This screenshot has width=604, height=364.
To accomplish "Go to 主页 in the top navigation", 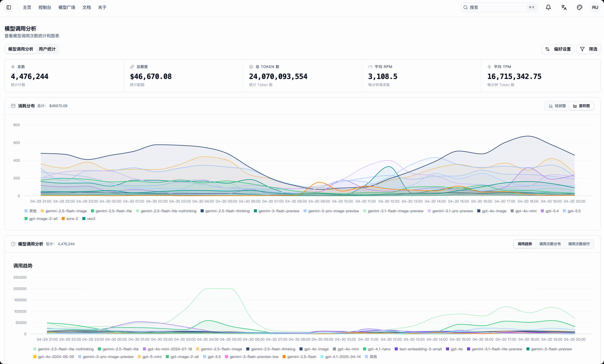I will pos(27,7).
